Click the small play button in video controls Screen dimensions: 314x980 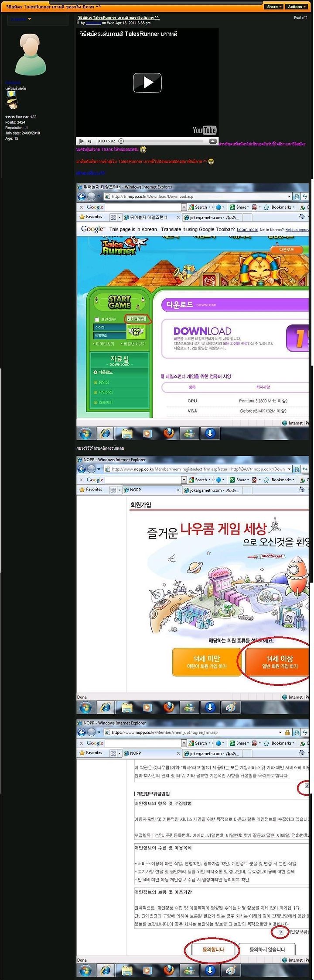[x=81, y=141]
